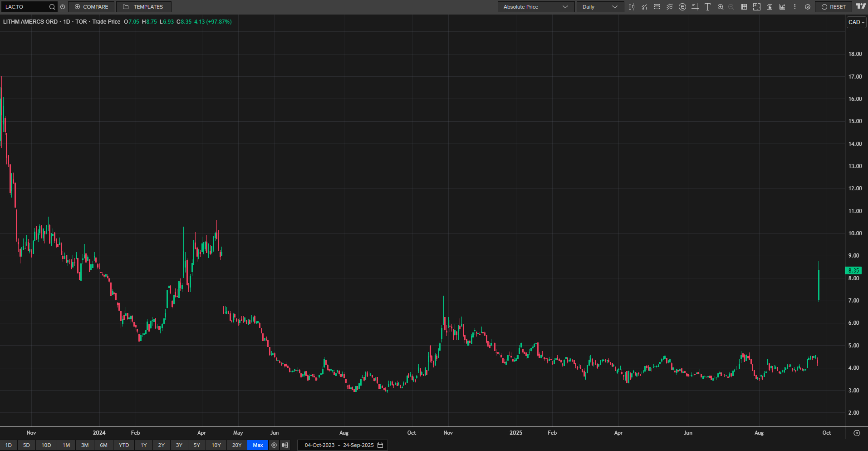Click the three-dot more options icon

coord(794,7)
